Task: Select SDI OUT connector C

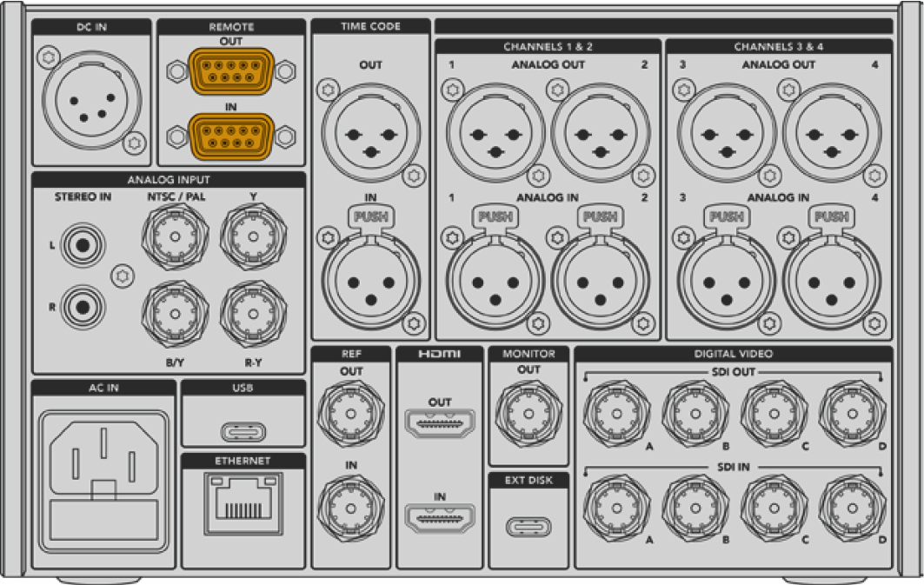Action: click(774, 414)
